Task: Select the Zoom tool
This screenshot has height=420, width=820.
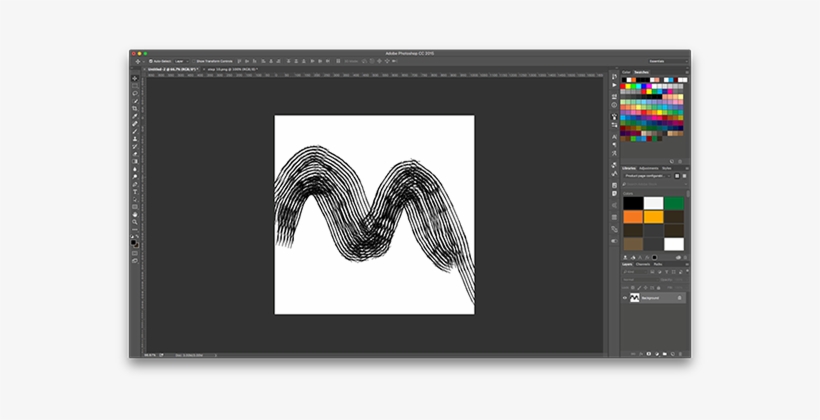Action: [x=135, y=222]
